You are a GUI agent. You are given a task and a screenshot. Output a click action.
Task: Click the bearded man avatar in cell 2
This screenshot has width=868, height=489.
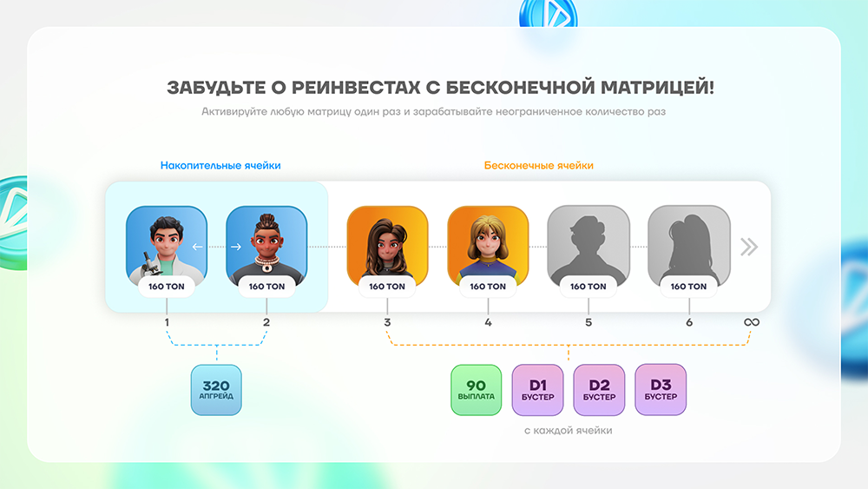coord(266,245)
